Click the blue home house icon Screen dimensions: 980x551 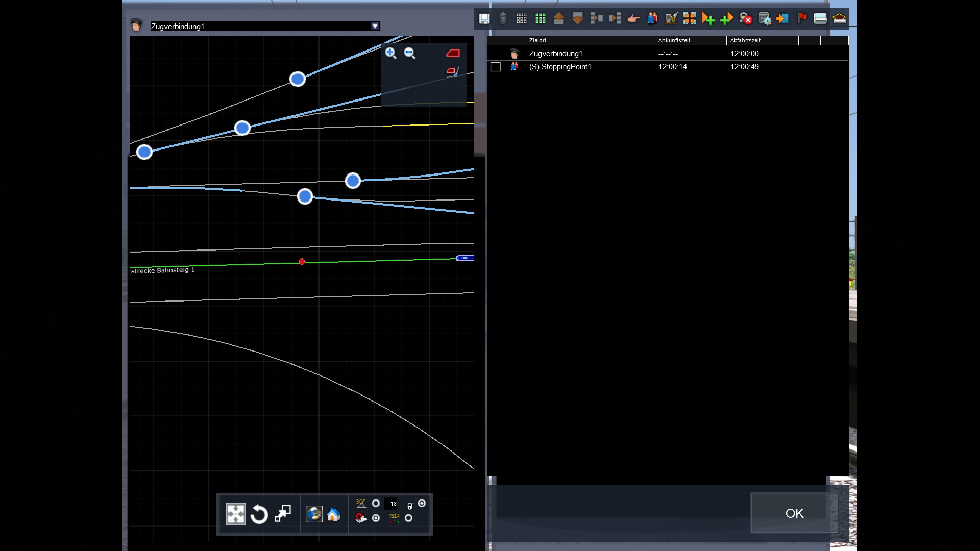(x=334, y=514)
